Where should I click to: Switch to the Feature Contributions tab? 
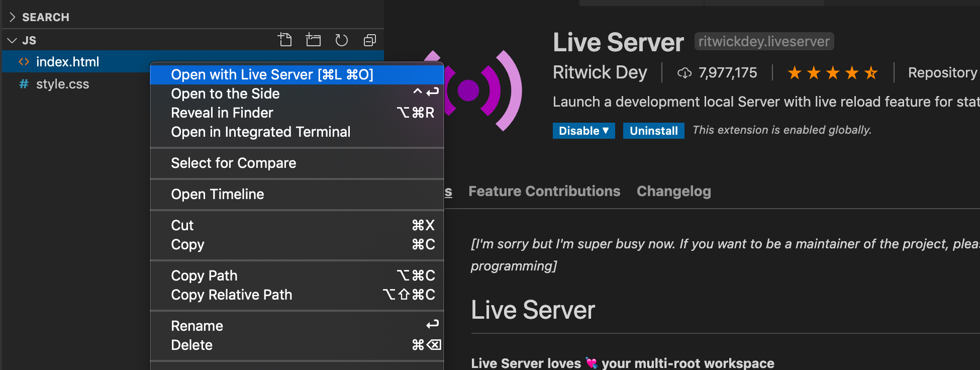[x=544, y=191]
